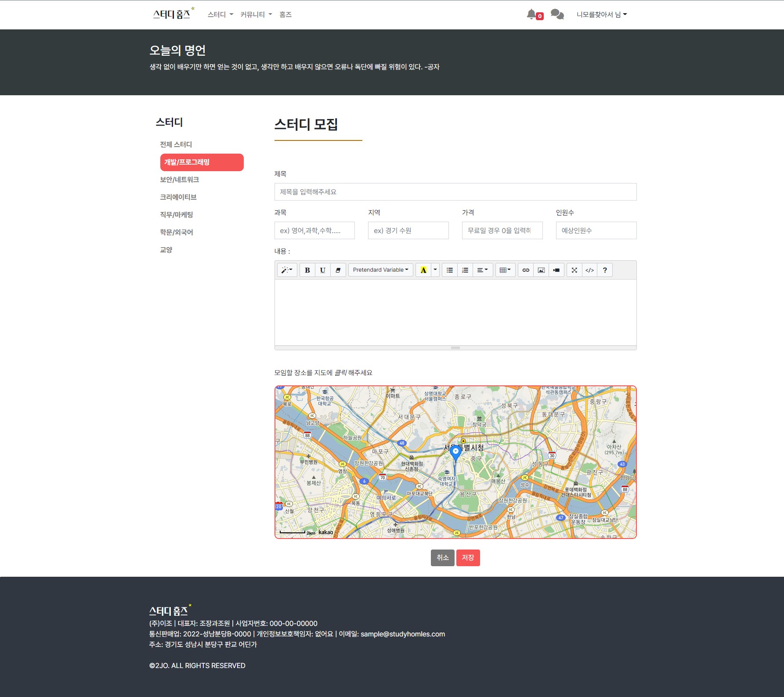Click the 저장 save button
The width and height of the screenshot is (784, 697).
coord(468,557)
